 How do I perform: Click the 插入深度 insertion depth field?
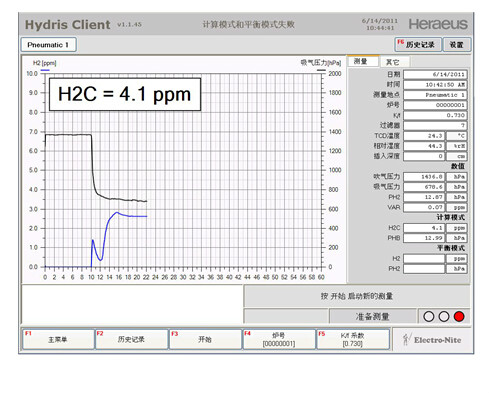[424, 156]
